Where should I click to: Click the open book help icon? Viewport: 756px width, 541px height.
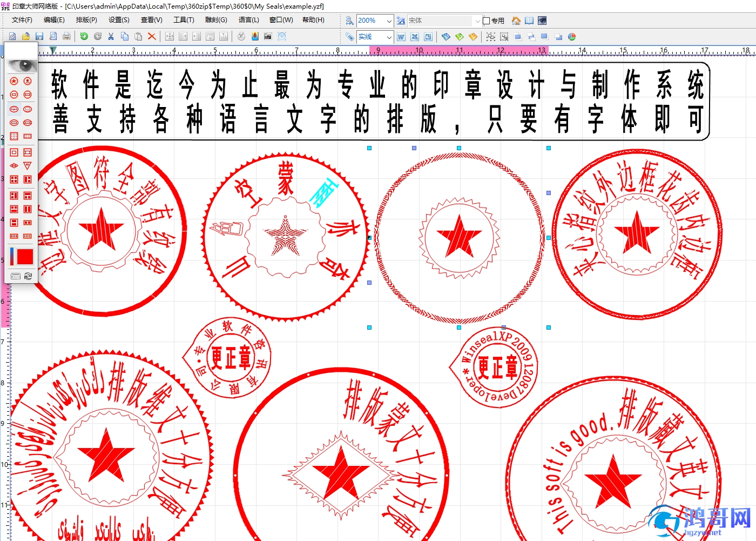tap(529, 21)
